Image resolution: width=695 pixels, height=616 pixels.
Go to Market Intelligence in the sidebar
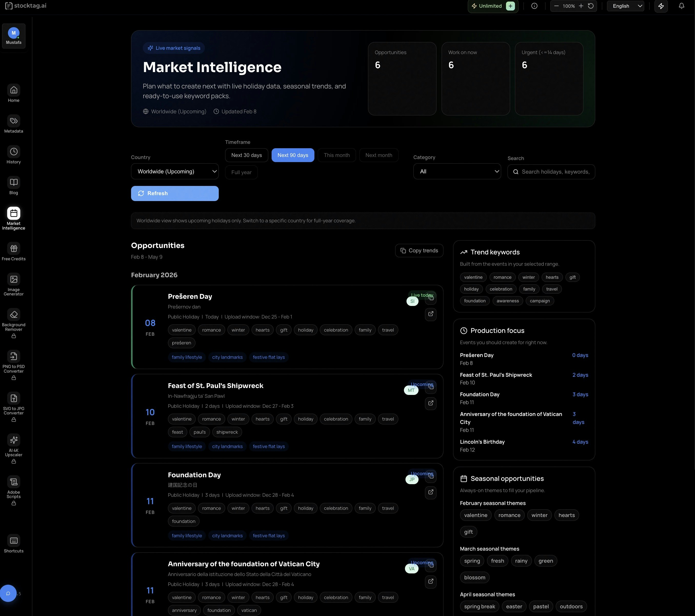(14, 217)
